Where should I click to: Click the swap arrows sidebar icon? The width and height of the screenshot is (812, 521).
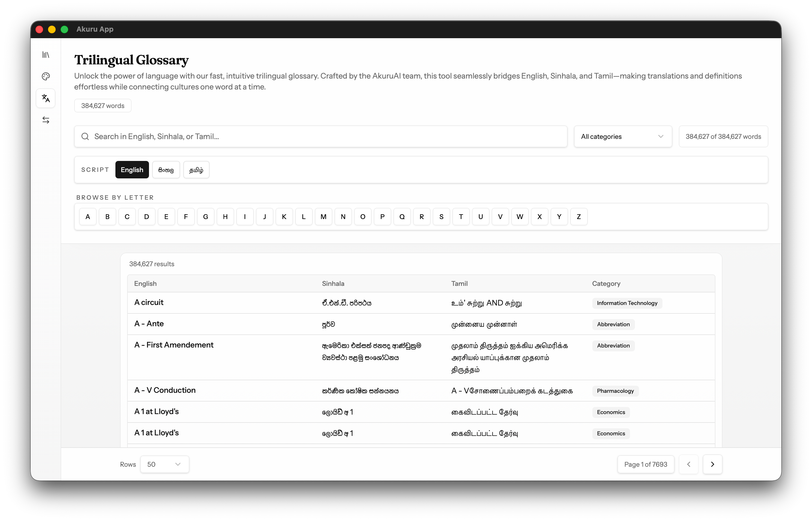[46, 120]
